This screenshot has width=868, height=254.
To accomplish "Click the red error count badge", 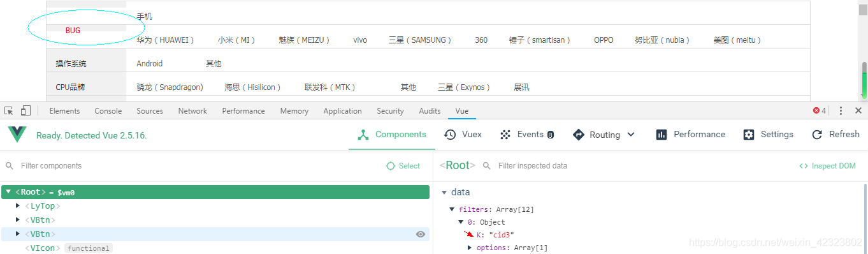I will (820, 110).
